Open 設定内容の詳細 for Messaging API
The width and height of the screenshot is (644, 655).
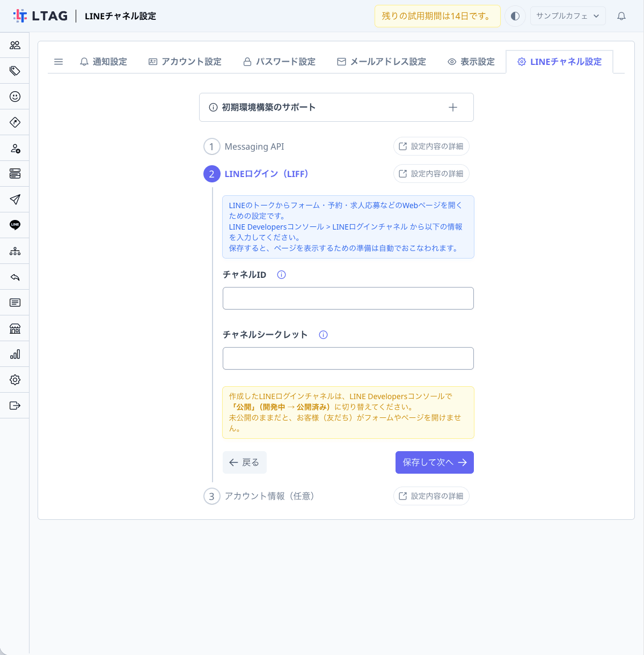(431, 146)
